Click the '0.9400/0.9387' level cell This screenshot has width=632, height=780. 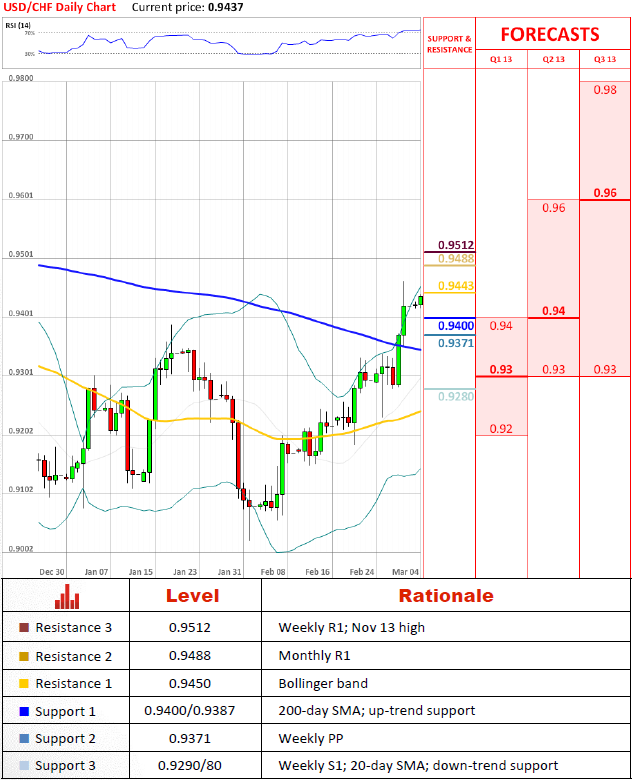coord(190,711)
